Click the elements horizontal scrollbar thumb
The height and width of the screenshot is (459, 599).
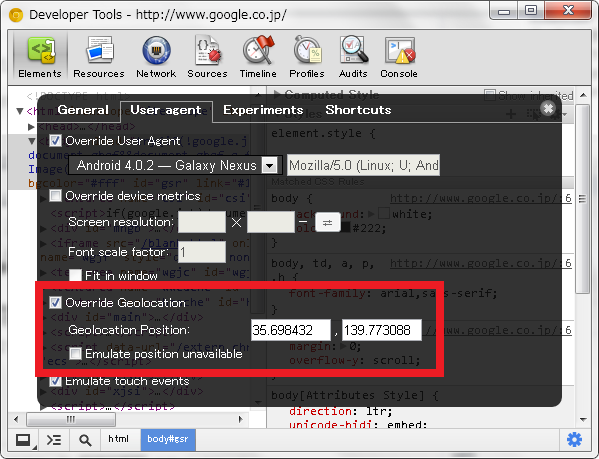point(71,419)
